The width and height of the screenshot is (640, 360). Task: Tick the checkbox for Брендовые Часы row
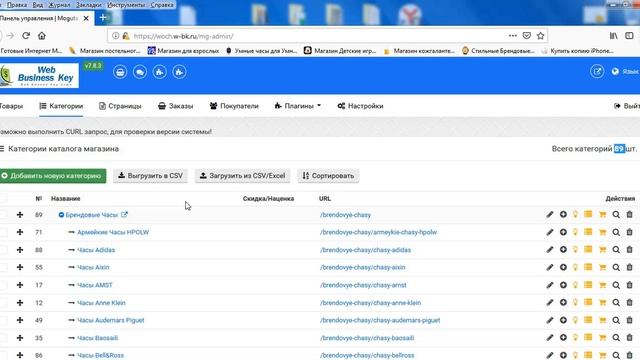pyautogui.click(x=3, y=215)
